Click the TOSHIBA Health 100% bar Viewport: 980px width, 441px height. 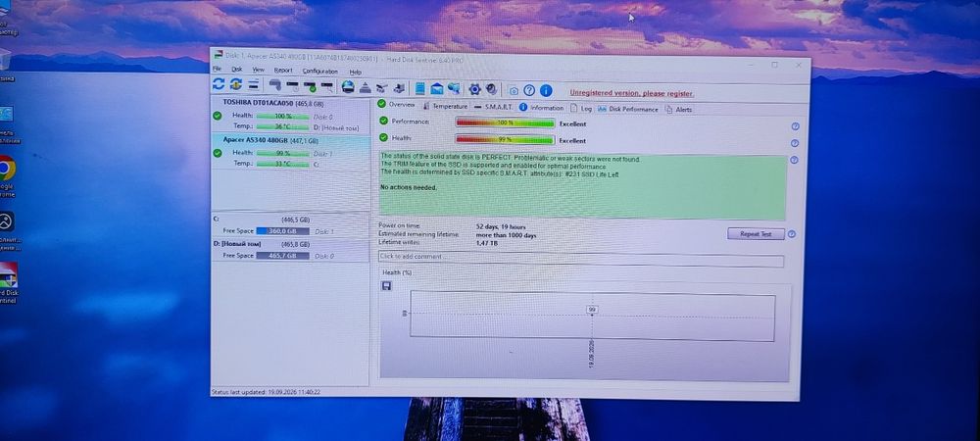tap(282, 117)
